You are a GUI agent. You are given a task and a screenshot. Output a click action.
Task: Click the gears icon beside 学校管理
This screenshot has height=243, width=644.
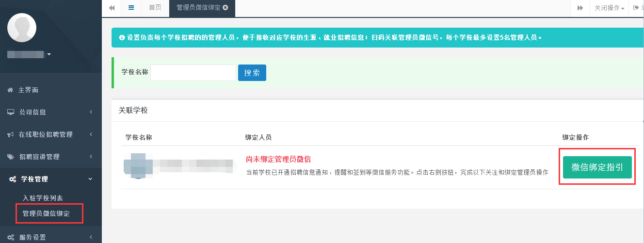coord(13,179)
